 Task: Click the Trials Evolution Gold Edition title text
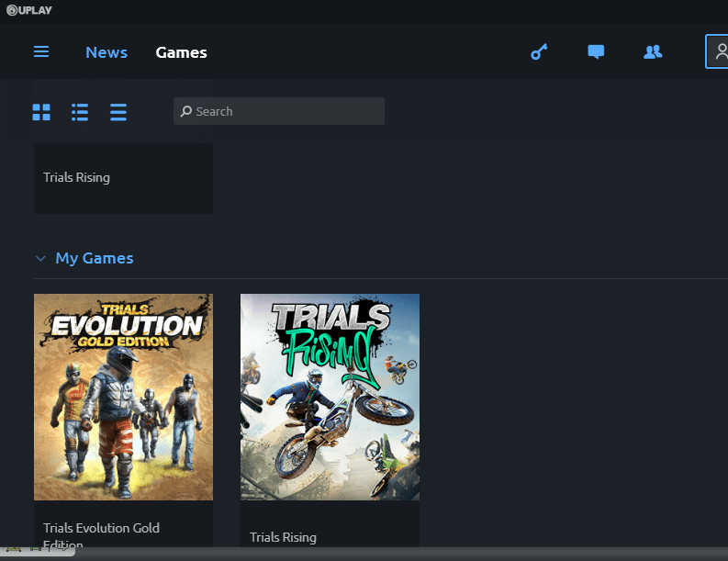101,535
